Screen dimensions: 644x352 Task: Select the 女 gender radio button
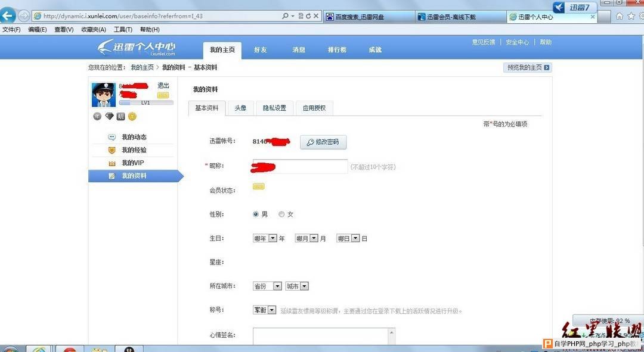click(x=281, y=214)
